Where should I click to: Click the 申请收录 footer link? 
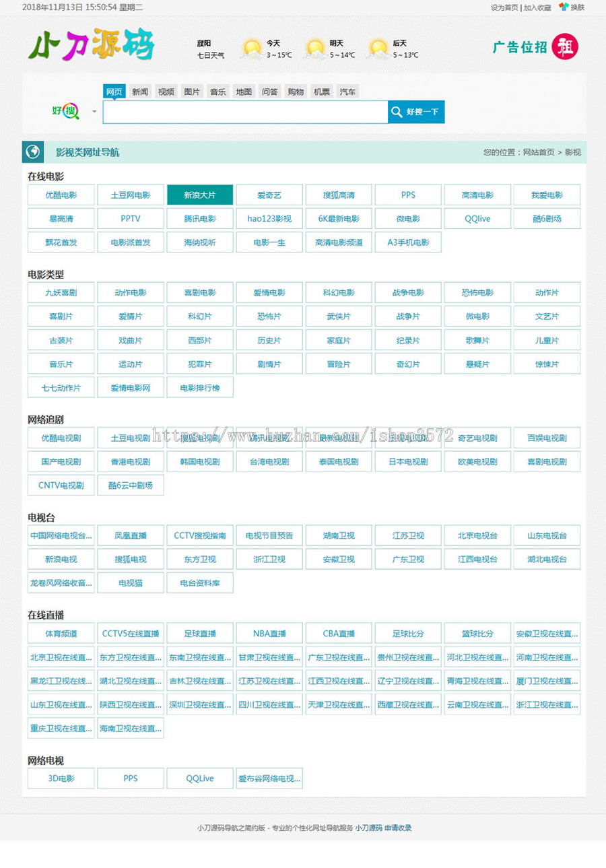point(398,828)
